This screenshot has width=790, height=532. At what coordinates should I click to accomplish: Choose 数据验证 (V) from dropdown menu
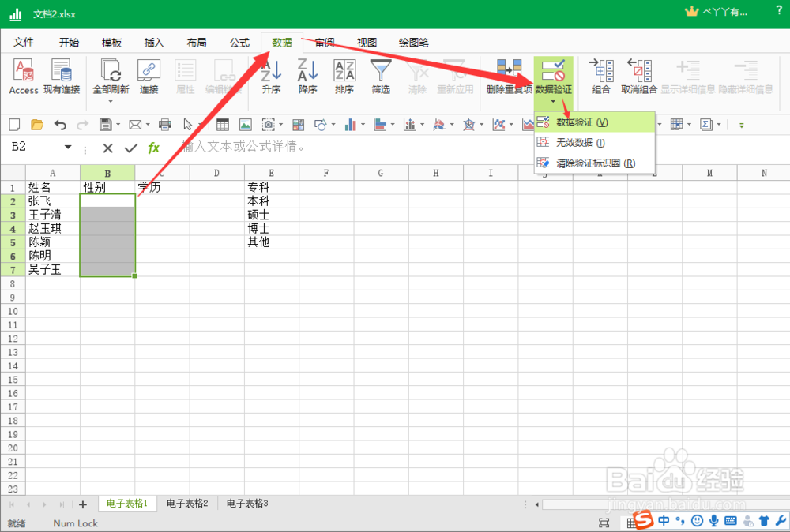595,122
